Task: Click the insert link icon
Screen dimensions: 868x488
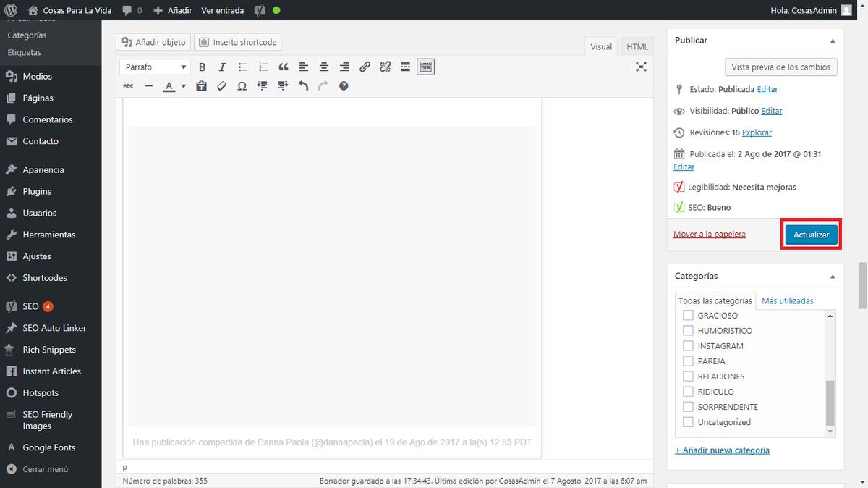Action: (x=365, y=67)
